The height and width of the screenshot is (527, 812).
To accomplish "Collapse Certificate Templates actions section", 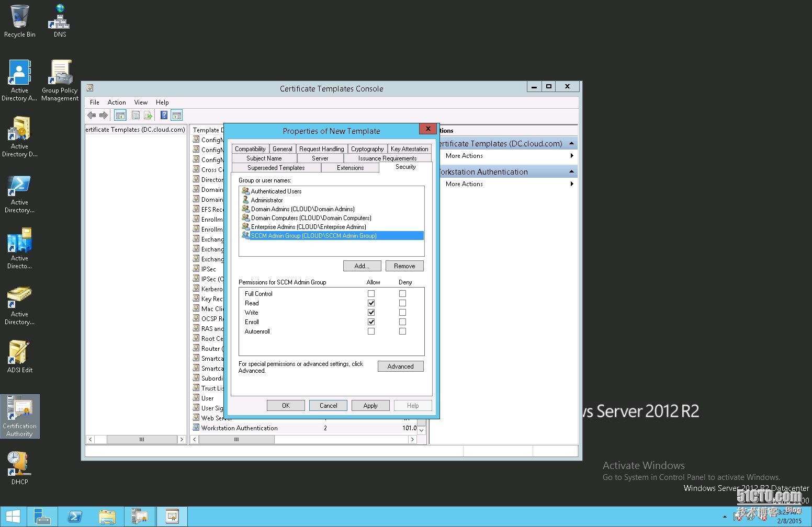I will coord(571,143).
